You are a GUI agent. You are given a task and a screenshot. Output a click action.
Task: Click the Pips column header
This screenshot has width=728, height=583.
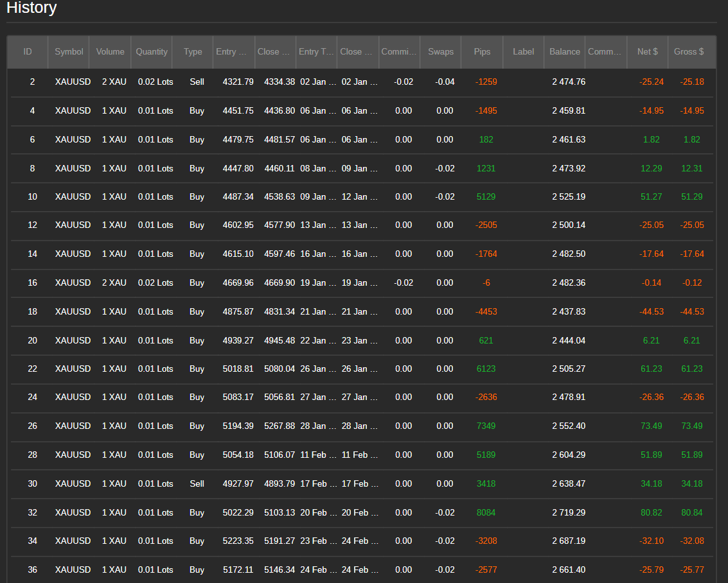click(x=482, y=51)
